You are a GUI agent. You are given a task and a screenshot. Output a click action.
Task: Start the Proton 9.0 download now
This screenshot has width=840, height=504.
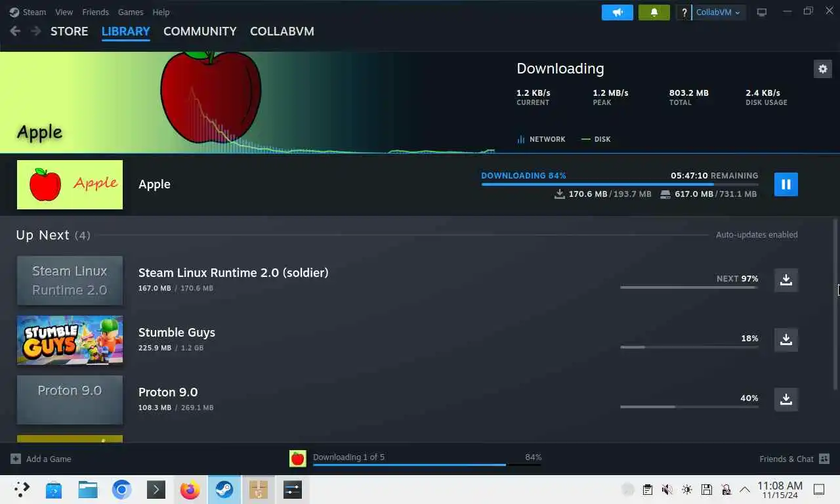point(786,400)
